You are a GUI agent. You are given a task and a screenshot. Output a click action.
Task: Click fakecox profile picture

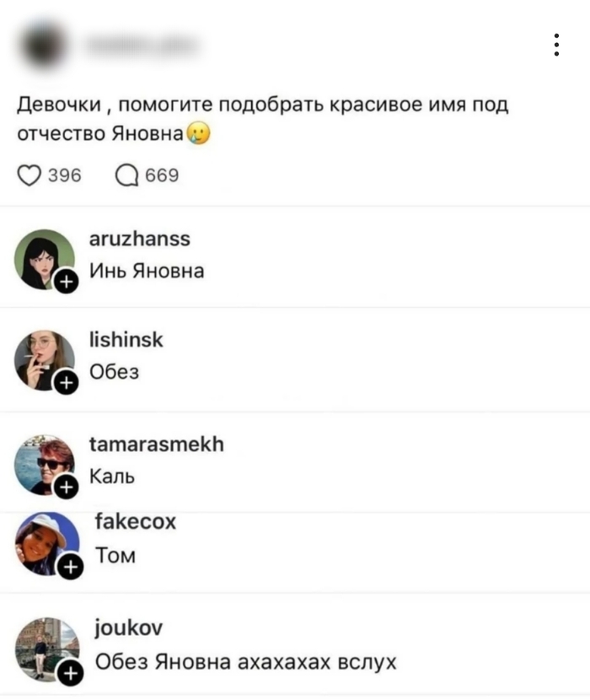tap(47, 543)
